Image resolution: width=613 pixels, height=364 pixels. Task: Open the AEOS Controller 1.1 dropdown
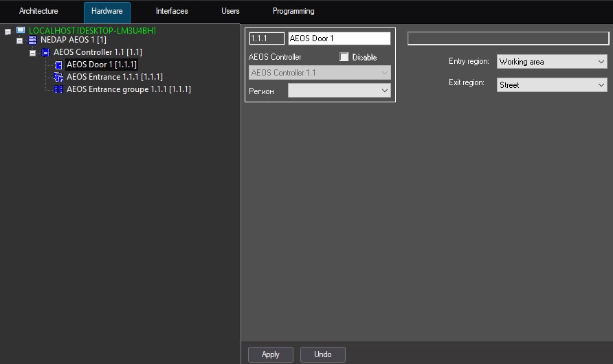click(x=320, y=73)
